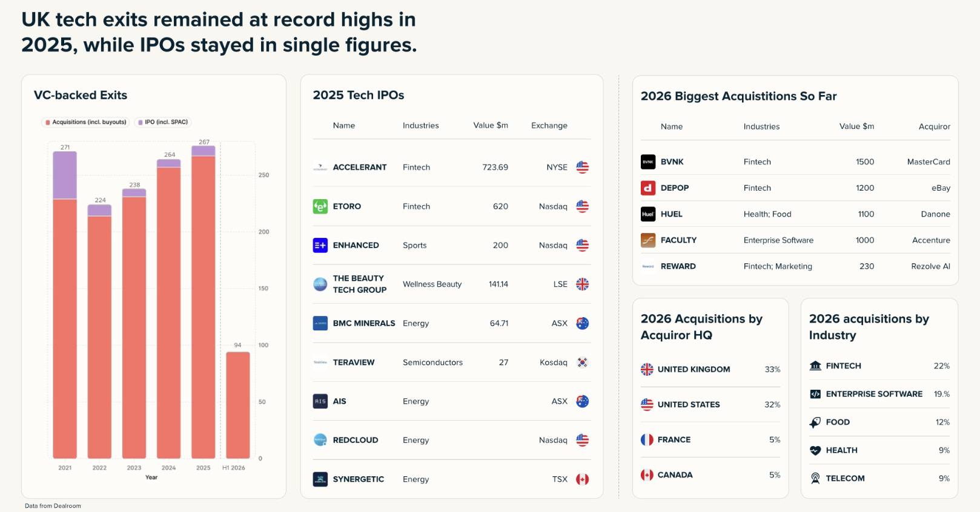Click the Health heart icon
This screenshot has width=980, height=512.
(815, 450)
